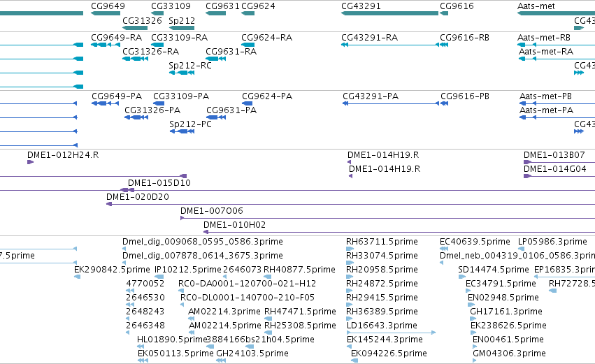This screenshot has width=595, height=364.
Task: Click EST EC40639.5prime
Action: point(475,242)
